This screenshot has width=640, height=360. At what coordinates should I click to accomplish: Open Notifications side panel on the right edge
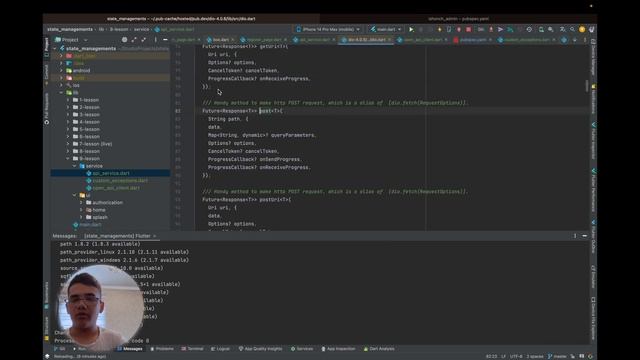pos(593,99)
